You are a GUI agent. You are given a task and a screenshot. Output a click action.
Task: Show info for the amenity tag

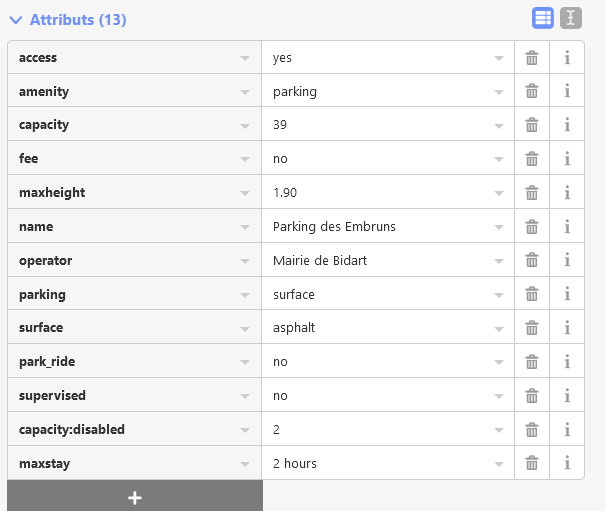tap(567, 91)
